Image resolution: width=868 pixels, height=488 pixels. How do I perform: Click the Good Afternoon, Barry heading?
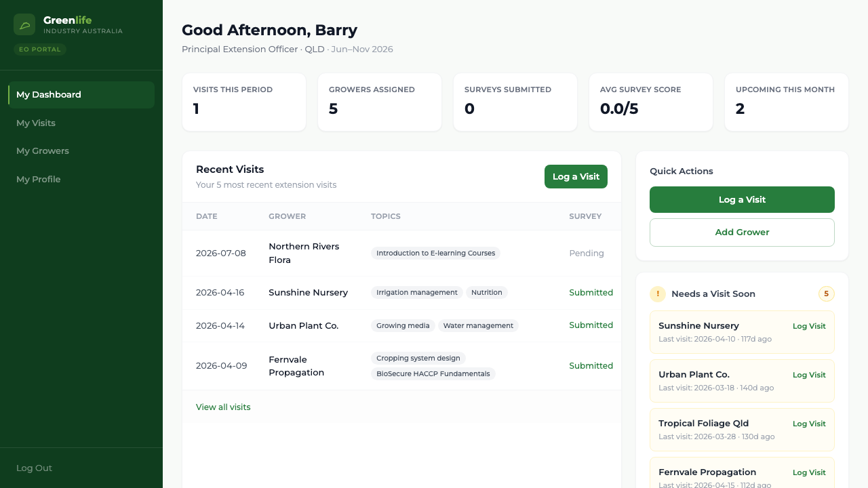(x=269, y=30)
